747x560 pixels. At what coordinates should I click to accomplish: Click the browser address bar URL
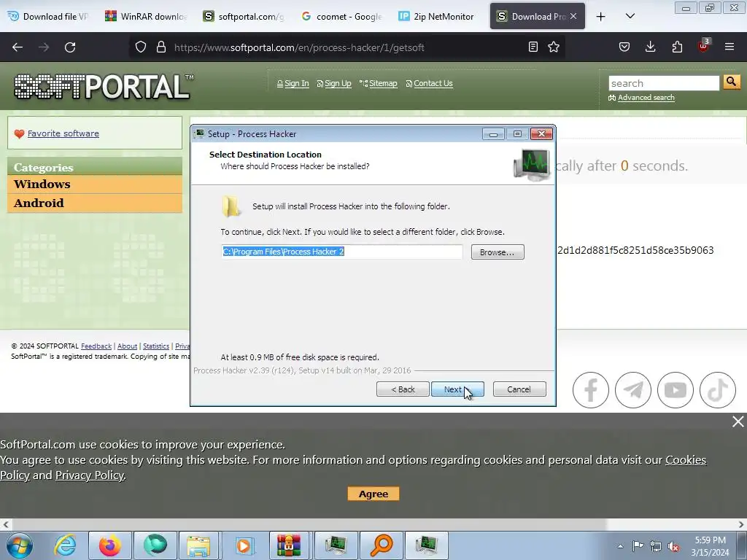pyautogui.click(x=299, y=47)
